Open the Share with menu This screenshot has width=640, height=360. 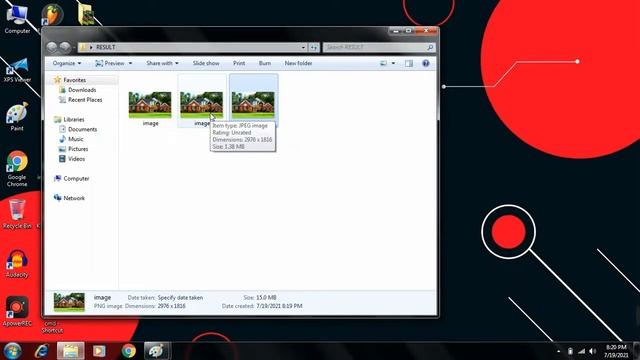162,63
